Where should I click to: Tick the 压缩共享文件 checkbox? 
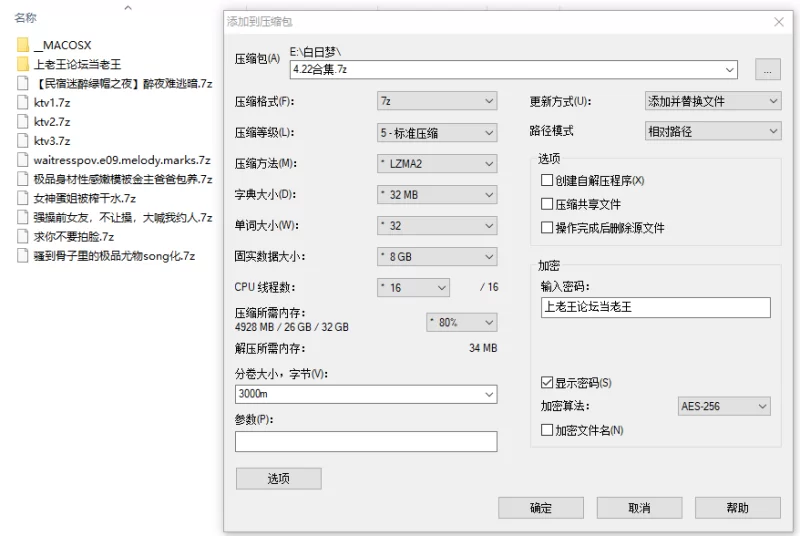click(x=546, y=204)
